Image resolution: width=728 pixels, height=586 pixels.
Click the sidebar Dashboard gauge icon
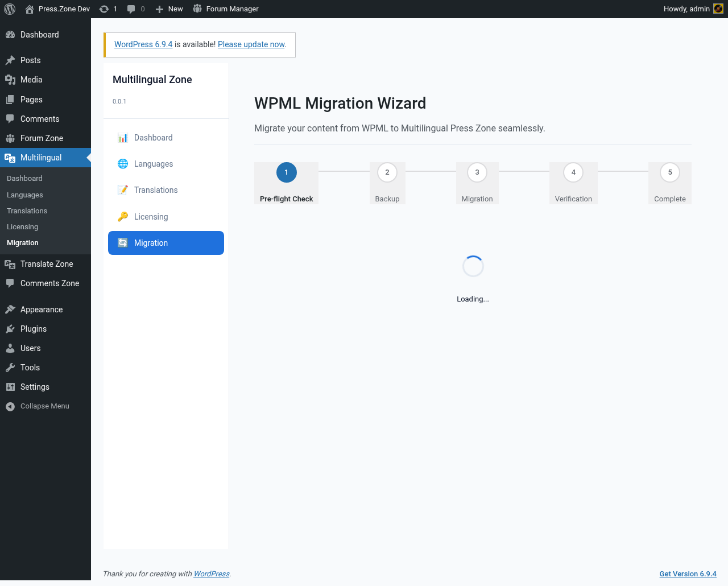10,35
